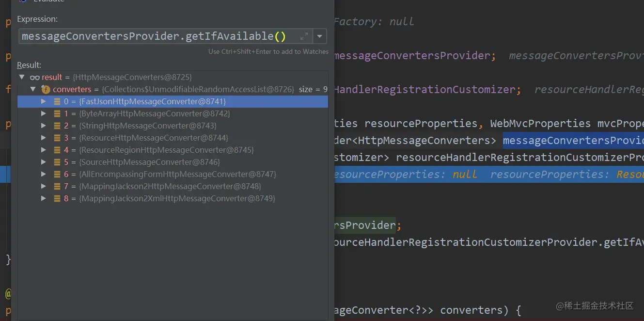This screenshot has width=644, height=321.
Task: Click the 'Result:' label
Action: tap(29, 65)
